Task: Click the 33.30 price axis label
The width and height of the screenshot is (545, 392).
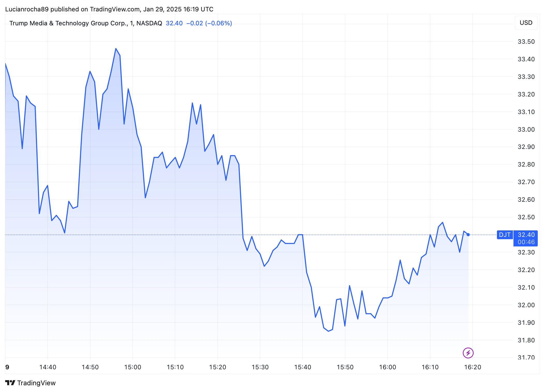Action: (x=526, y=77)
